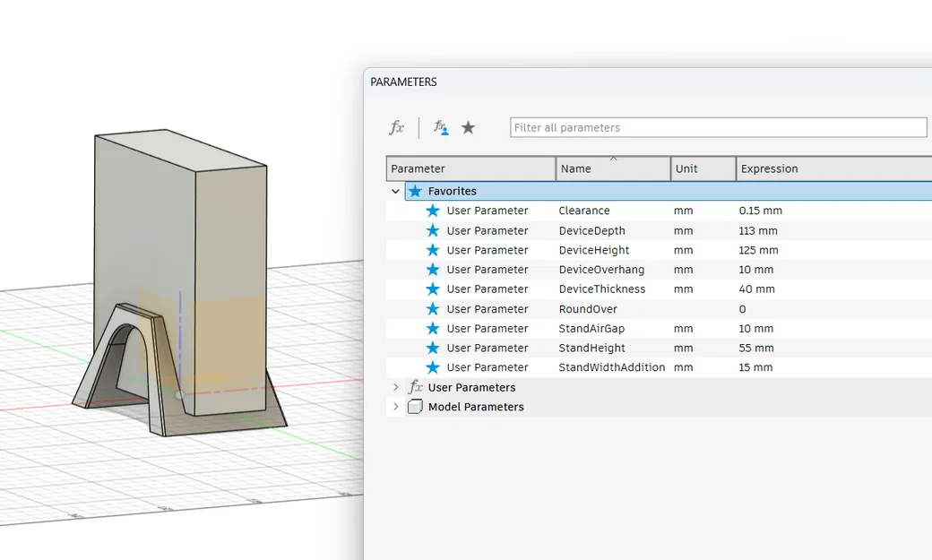Collapse the Favorites group
This screenshot has height=560, width=932.
(395, 191)
